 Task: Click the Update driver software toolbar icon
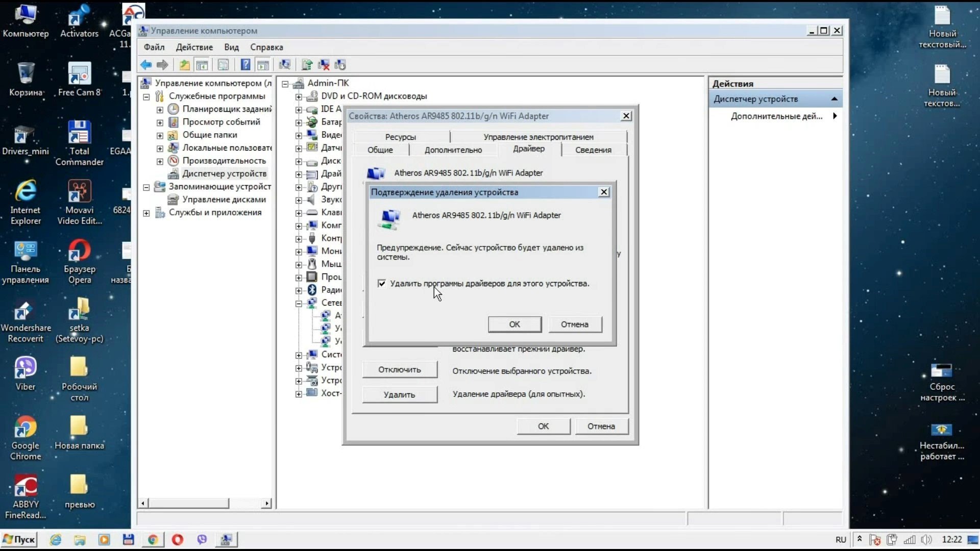tap(307, 65)
